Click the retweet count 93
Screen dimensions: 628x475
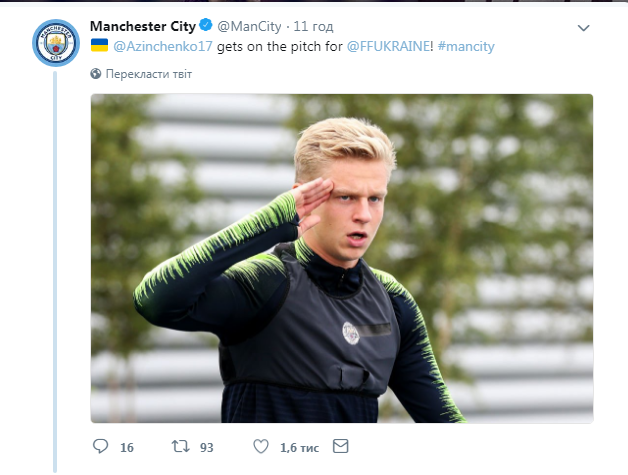[x=208, y=447]
